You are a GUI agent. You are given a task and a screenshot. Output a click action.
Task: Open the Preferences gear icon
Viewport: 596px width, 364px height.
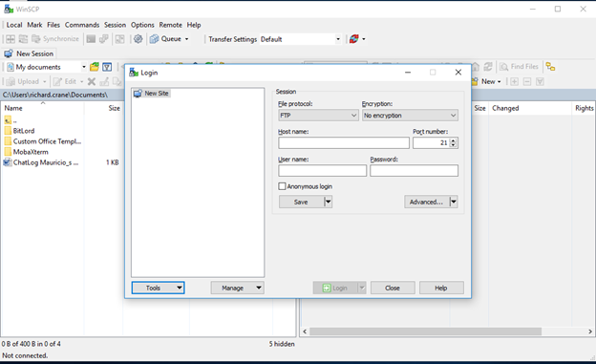[138, 39]
